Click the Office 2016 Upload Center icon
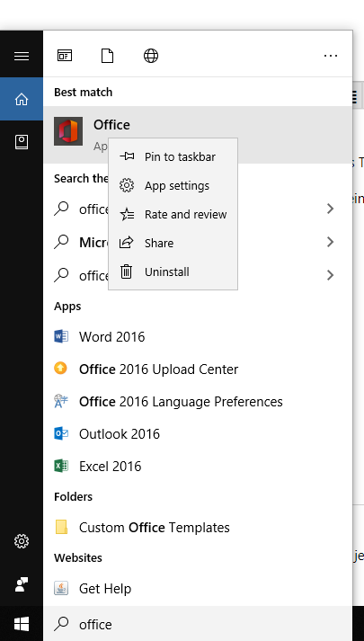This screenshot has height=641, width=364. click(60, 369)
